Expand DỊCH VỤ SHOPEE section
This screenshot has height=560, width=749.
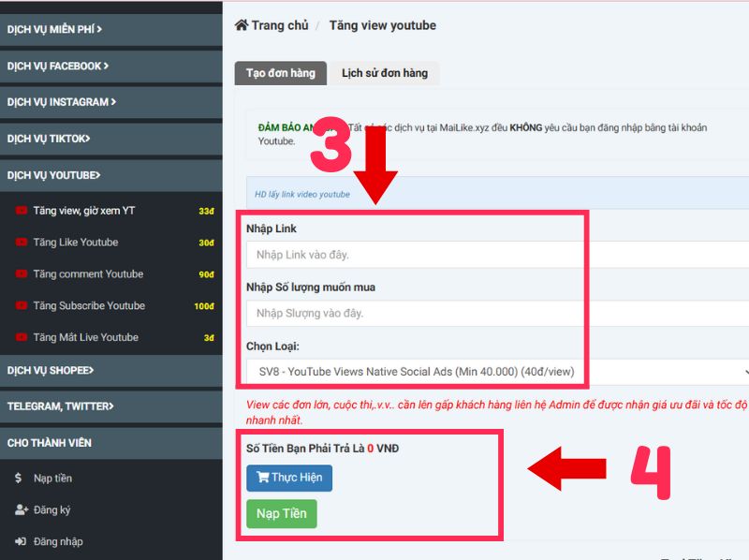tap(110, 370)
